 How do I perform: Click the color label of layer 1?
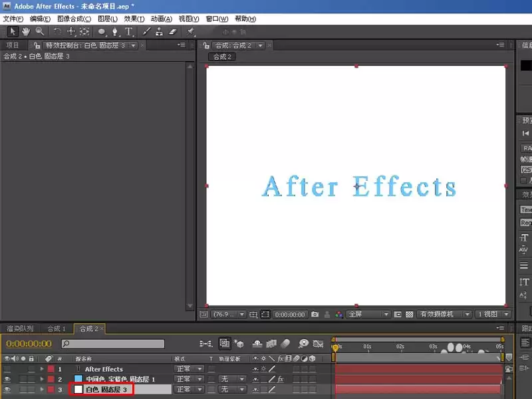[x=51, y=369]
